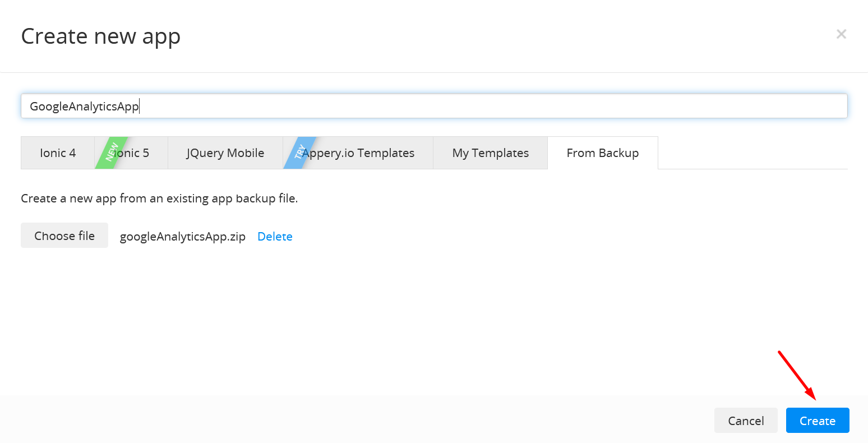Select the My Templates tab
The image size is (868, 443).
[x=491, y=153]
